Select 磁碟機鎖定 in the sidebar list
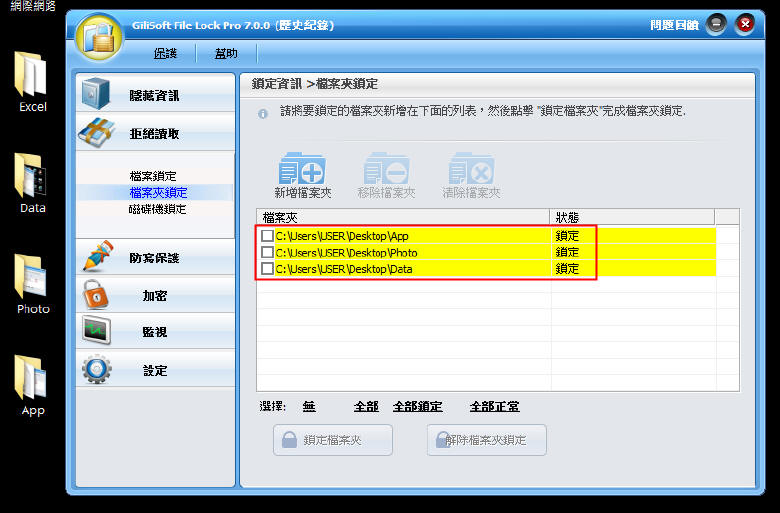This screenshot has height=513, width=780. click(x=157, y=209)
